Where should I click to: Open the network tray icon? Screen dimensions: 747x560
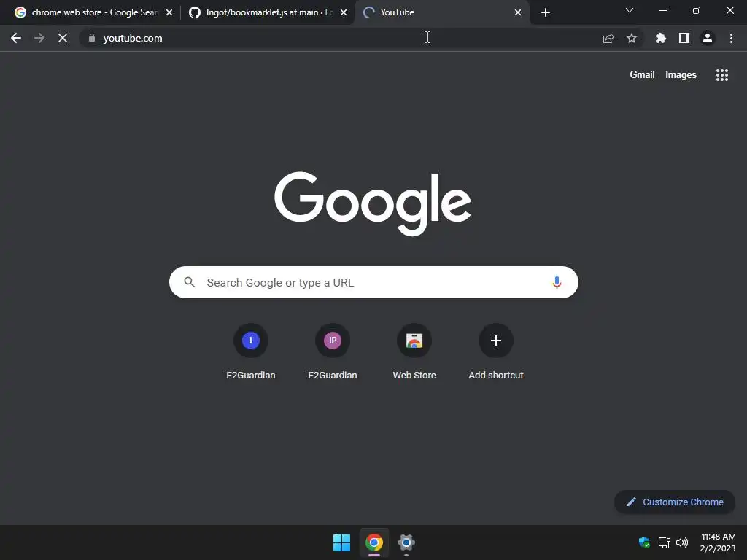(664, 542)
